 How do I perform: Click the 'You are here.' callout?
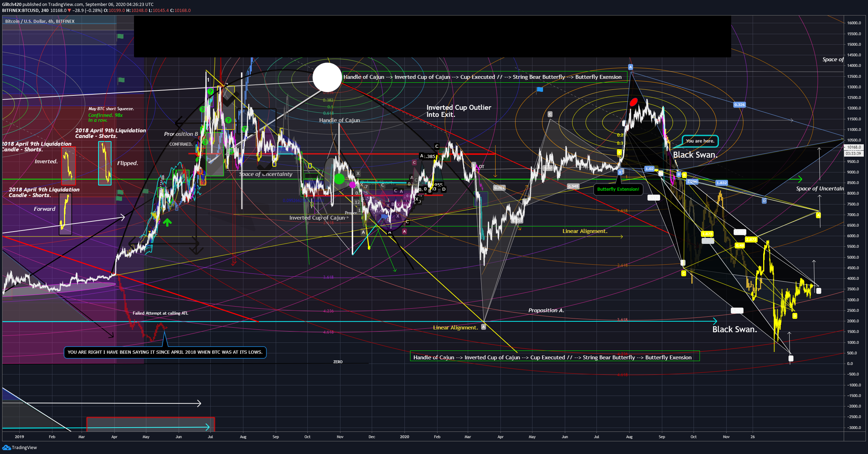[700, 141]
